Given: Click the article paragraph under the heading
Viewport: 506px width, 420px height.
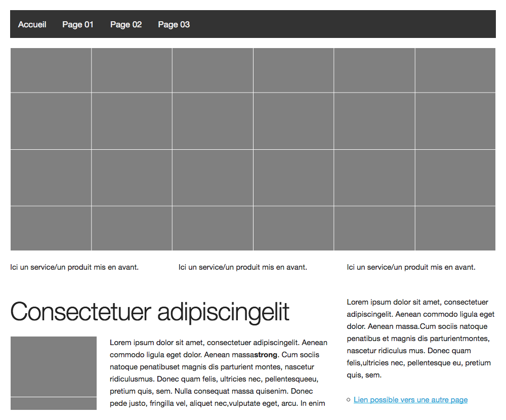Looking at the screenshot, I should pos(218,373).
